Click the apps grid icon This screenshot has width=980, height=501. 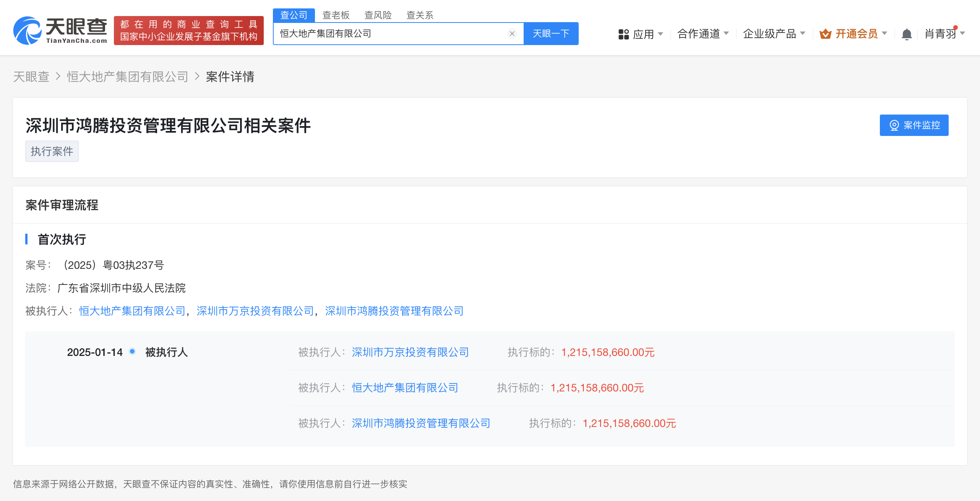tap(623, 34)
